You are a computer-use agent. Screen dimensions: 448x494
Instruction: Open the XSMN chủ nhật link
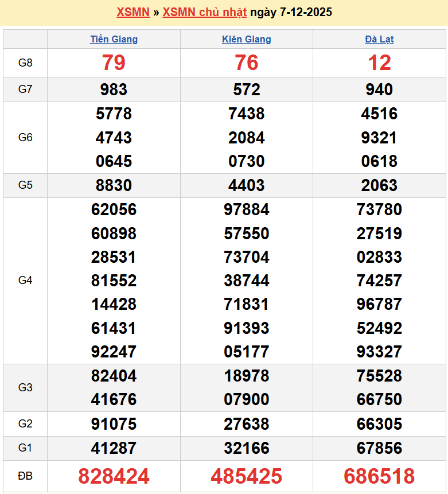click(204, 12)
